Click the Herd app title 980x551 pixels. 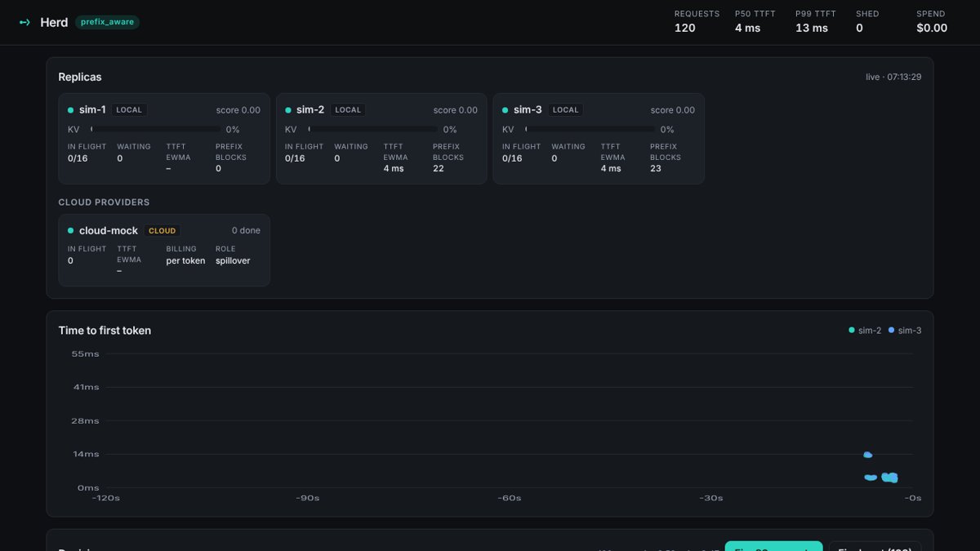[x=54, y=23]
